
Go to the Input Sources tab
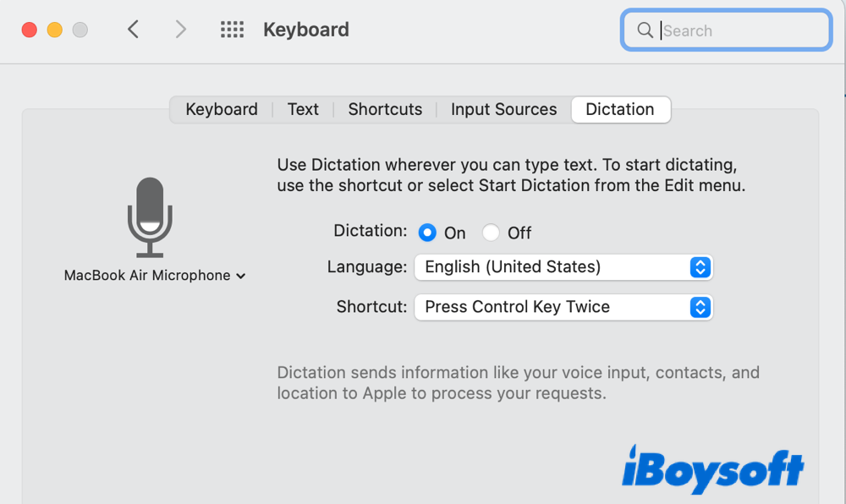(503, 110)
